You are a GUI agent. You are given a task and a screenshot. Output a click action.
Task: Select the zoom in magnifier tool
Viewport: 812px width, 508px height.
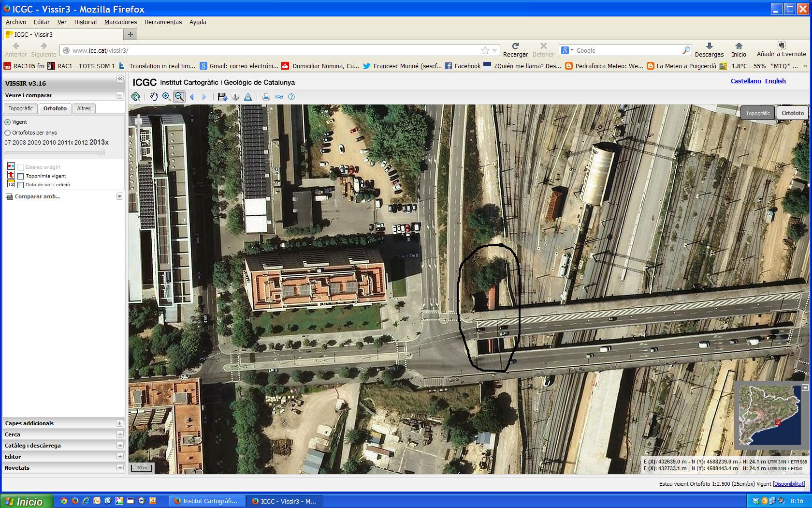(x=166, y=97)
